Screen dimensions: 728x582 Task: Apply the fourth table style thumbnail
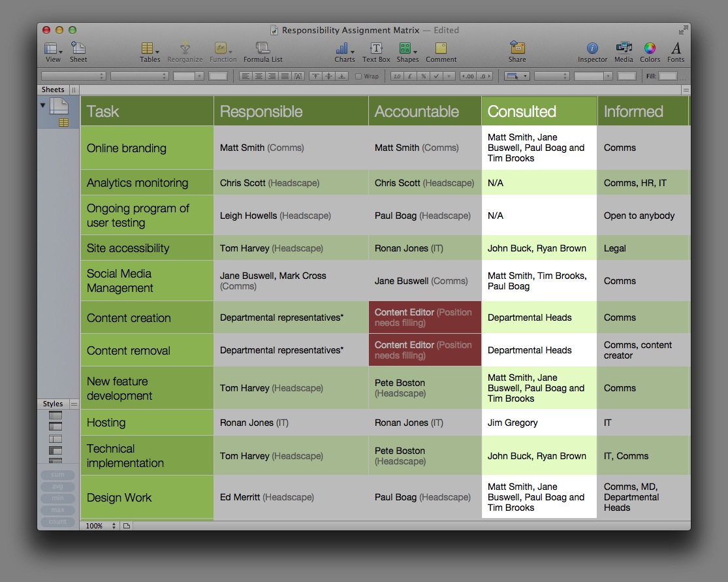click(55, 451)
